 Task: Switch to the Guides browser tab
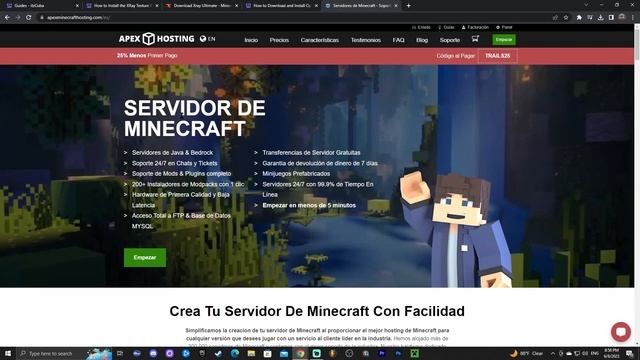click(x=41, y=6)
